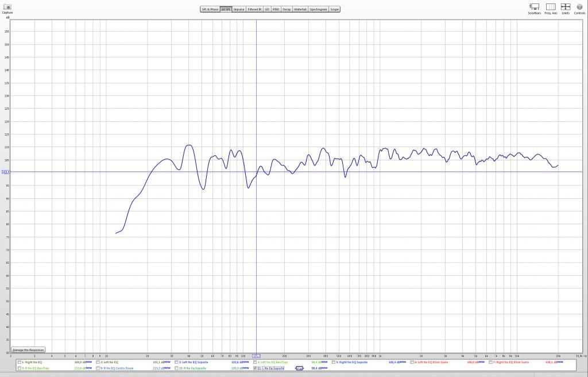Click the 6: Left No EQ 85cm Suelo label

tap(431, 363)
